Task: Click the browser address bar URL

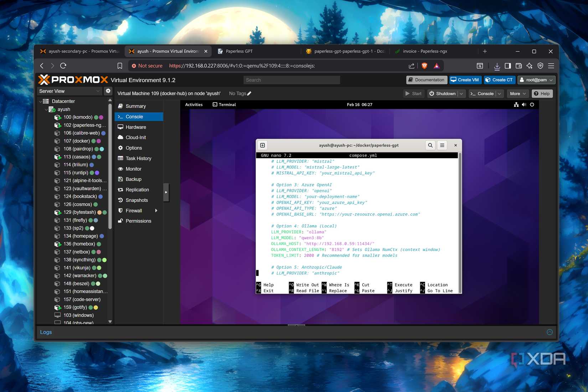Action: coord(242,66)
